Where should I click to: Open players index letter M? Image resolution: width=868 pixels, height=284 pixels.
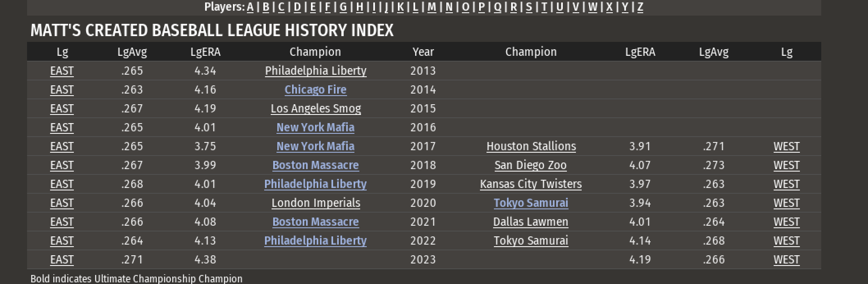click(432, 7)
